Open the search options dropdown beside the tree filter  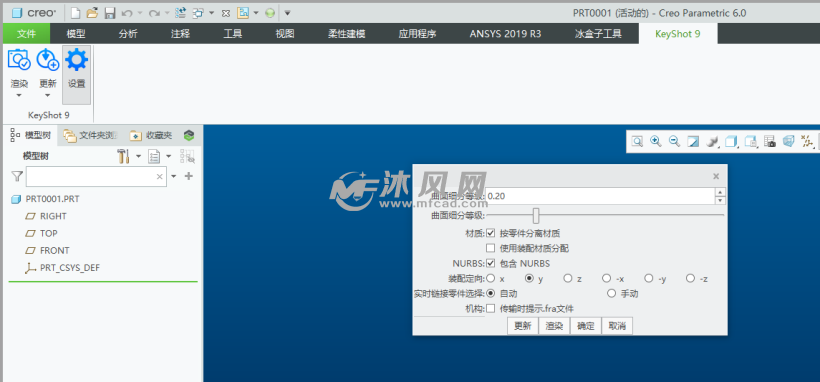pyautogui.click(x=174, y=176)
